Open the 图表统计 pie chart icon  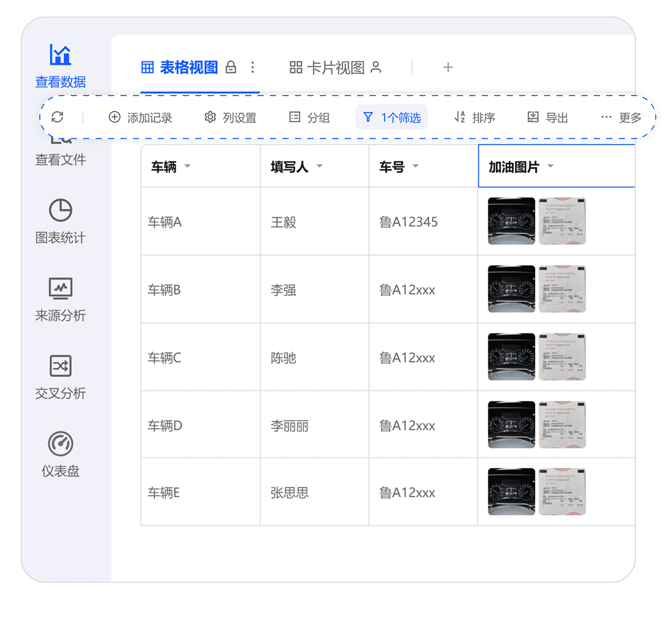60,211
